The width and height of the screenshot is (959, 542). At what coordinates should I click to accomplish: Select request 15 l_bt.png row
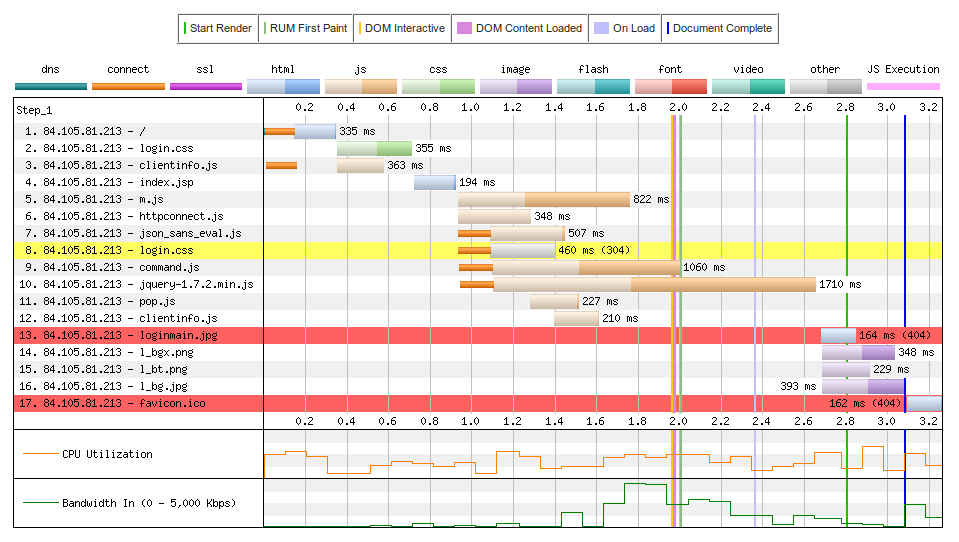[x=478, y=369]
